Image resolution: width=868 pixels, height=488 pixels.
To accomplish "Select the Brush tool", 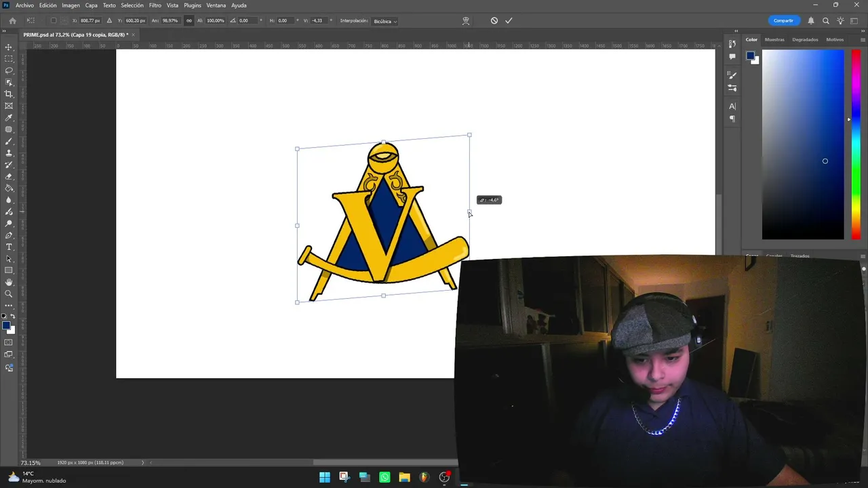I will pos(9,141).
